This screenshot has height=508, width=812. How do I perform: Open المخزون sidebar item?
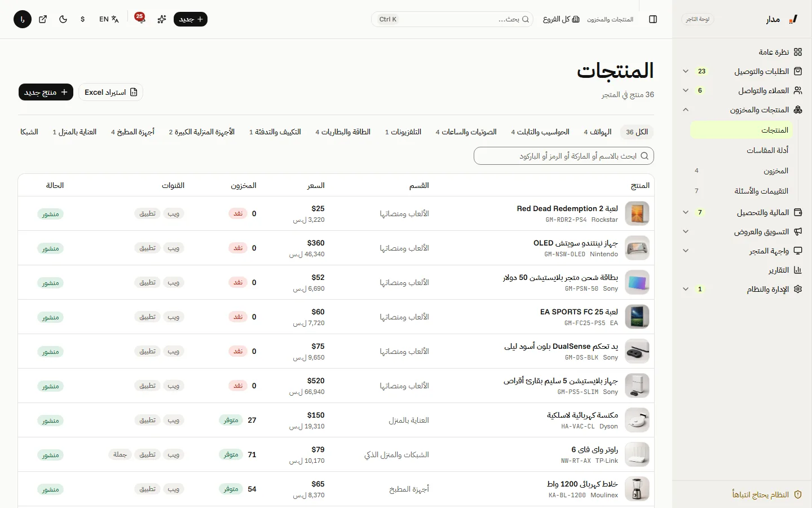point(742,170)
